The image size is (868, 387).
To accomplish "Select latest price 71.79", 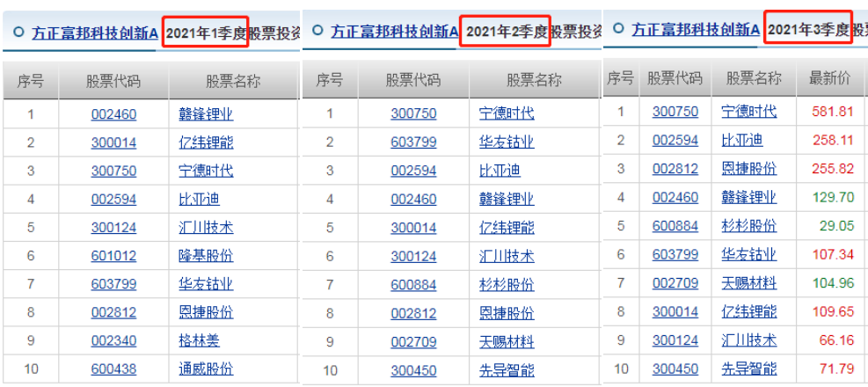I will coord(836,369).
